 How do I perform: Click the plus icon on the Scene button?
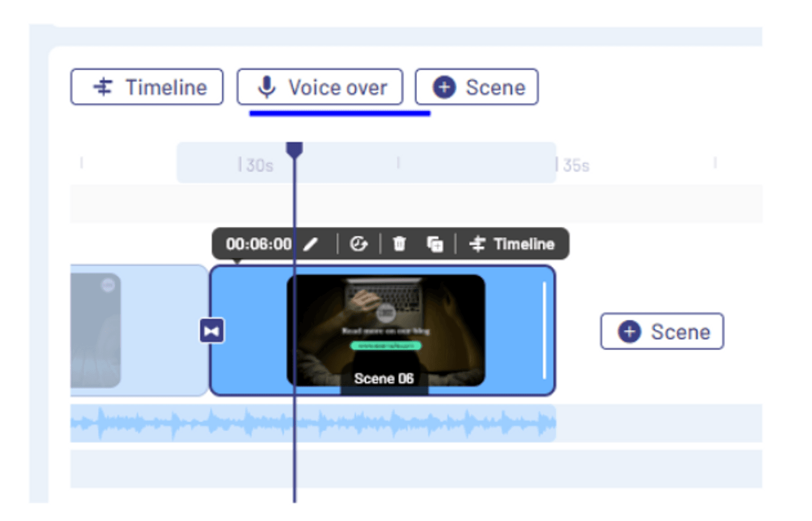point(444,86)
